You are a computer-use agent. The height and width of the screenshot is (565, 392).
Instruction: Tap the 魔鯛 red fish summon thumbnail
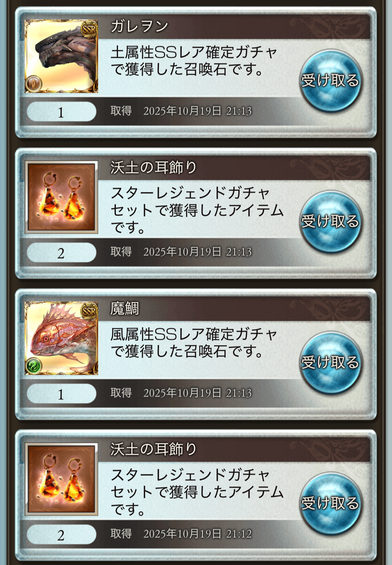point(61,338)
